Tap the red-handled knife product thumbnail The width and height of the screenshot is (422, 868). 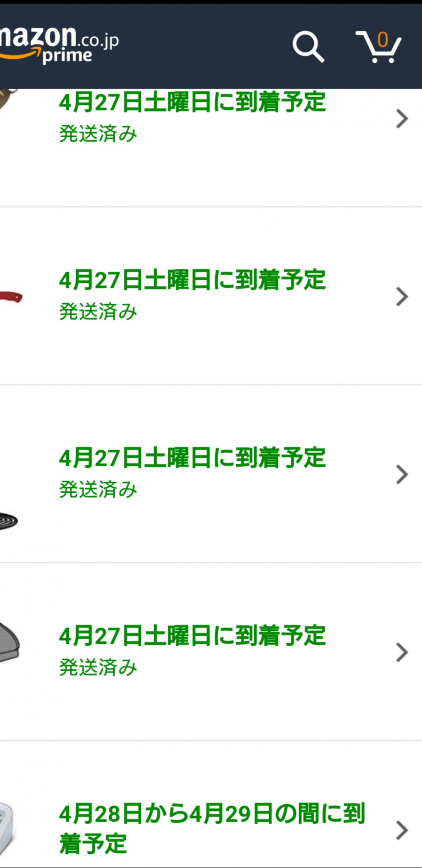(x=11, y=296)
